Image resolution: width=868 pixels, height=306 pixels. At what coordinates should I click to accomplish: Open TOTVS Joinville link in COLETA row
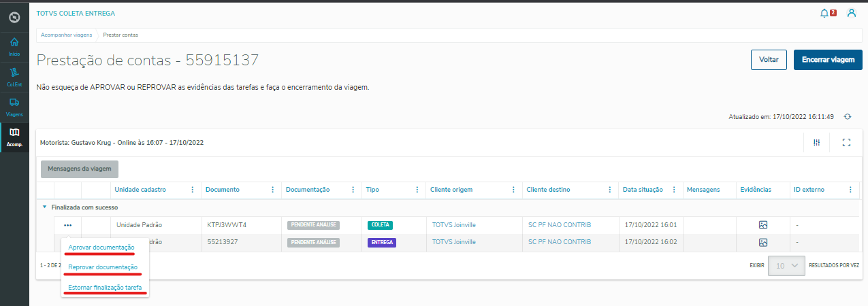454,224
